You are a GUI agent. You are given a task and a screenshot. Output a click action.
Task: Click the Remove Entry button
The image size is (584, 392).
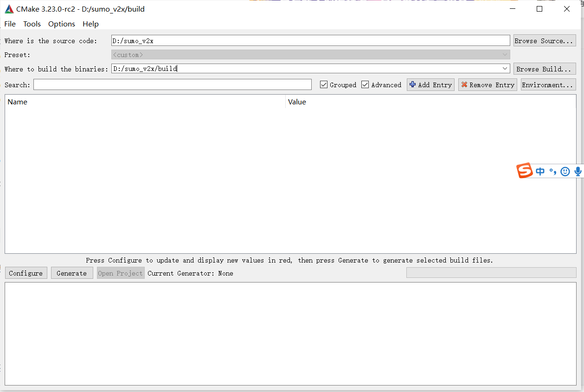click(488, 85)
